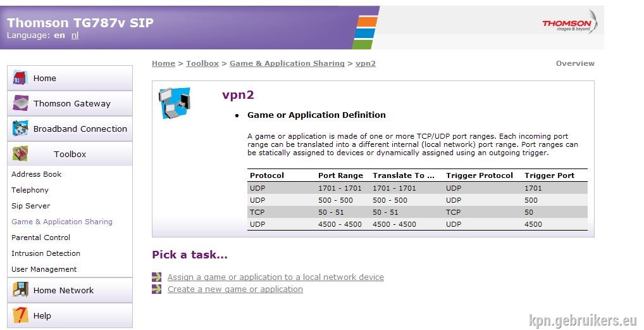The height and width of the screenshot is (330, 644).
Task: Click trigger port 4500 cell
Action: tap(533, 224)
